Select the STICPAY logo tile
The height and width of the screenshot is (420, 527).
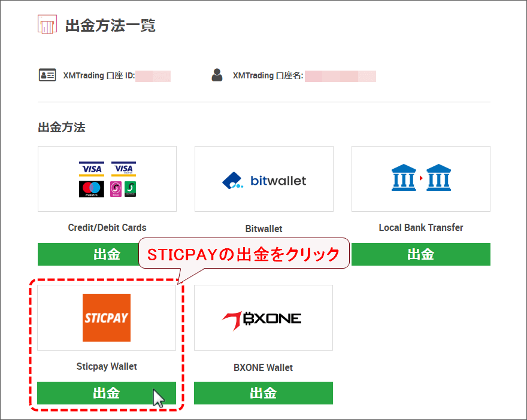click(x=107, y=318)
